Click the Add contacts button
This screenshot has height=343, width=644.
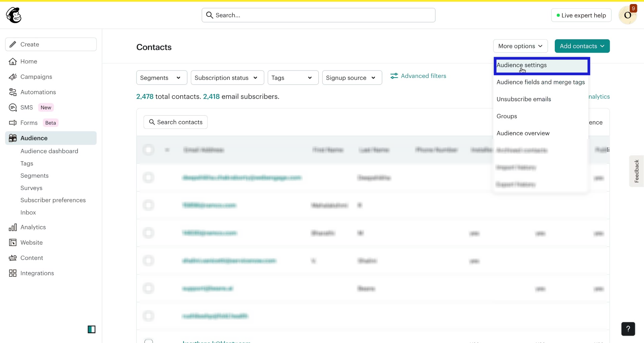[582, 46]
